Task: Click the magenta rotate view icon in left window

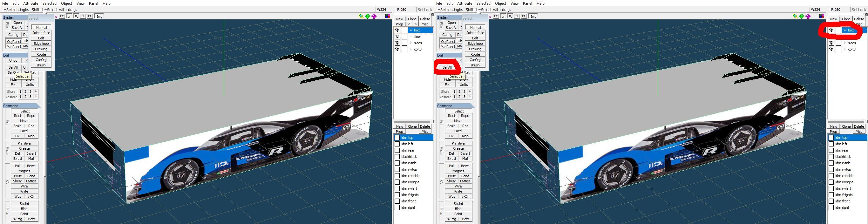Action: click(374, 16)
